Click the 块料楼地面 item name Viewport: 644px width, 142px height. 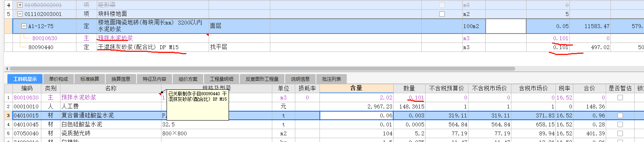point(112,14)
